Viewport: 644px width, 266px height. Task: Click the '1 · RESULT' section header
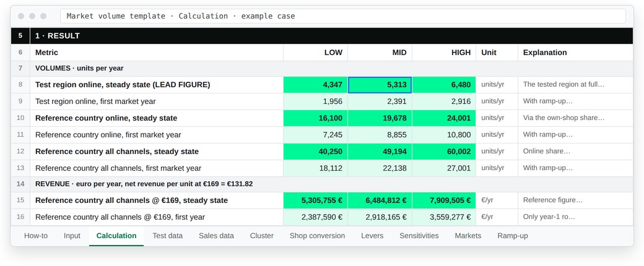point(331,36)
